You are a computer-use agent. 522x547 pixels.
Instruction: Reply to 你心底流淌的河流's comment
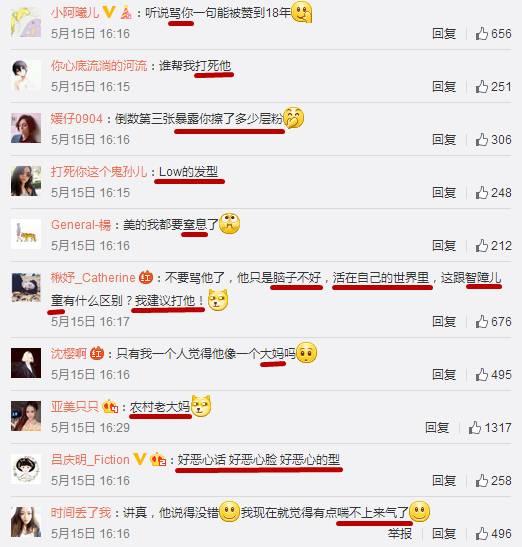click(x=444, y=87)
